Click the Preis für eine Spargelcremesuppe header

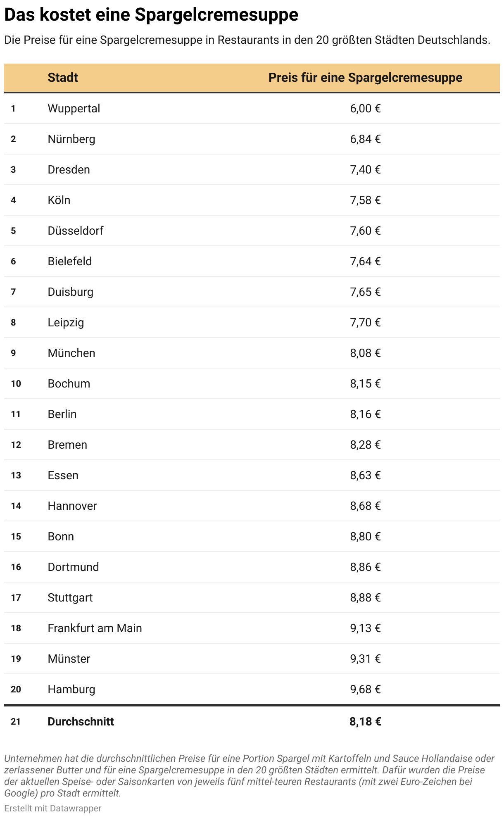365,78
